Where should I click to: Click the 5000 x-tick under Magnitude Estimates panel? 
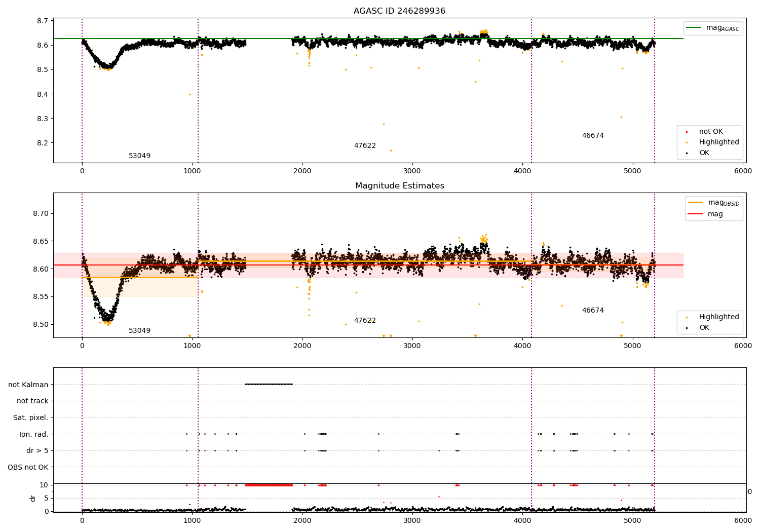633,346
